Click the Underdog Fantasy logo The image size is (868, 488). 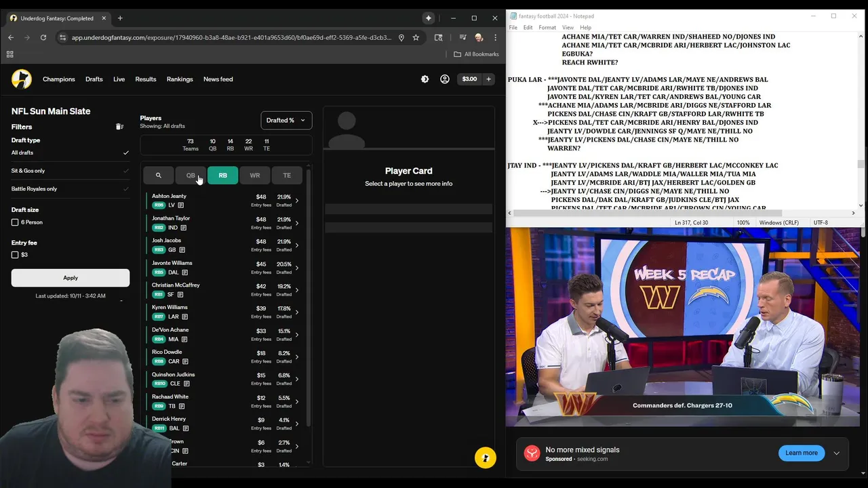pyautogui.click(x=22, y=79)
